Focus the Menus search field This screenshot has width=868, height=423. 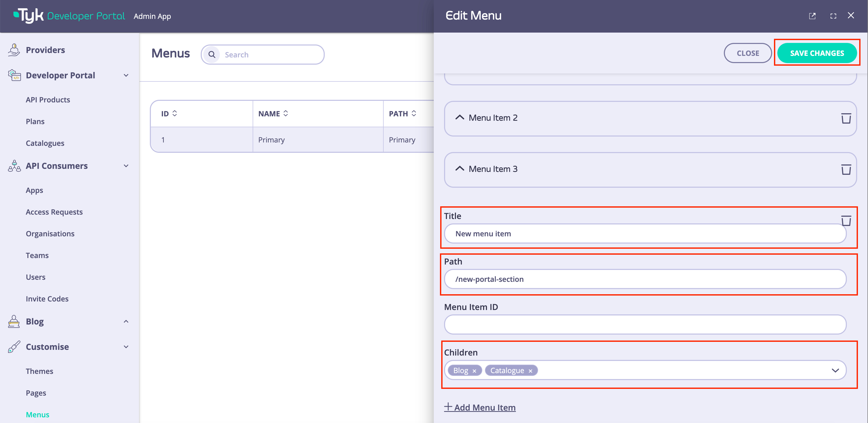coord(262,55)
